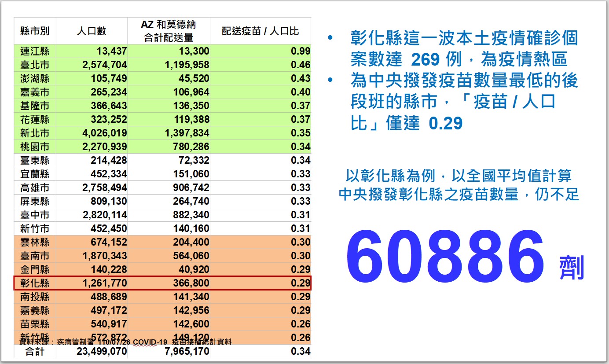Click total delivery 7,965,170
Screen dimensions: 609x364
click(187, 351)
